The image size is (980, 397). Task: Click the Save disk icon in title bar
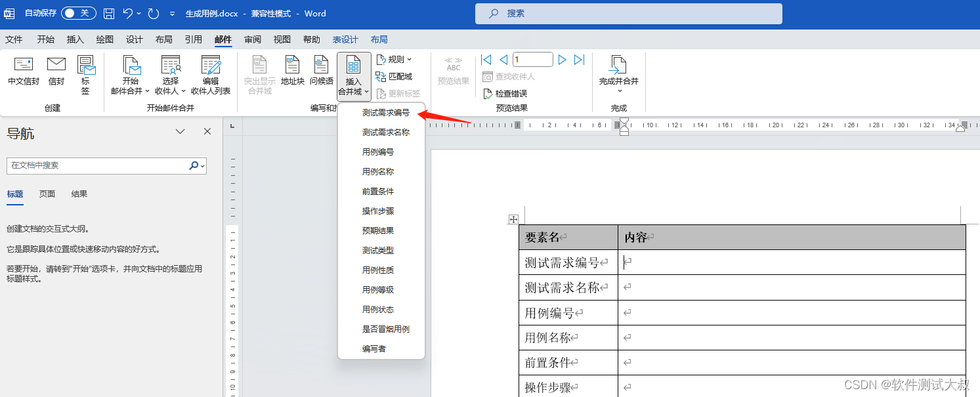[x=109, y=13]
